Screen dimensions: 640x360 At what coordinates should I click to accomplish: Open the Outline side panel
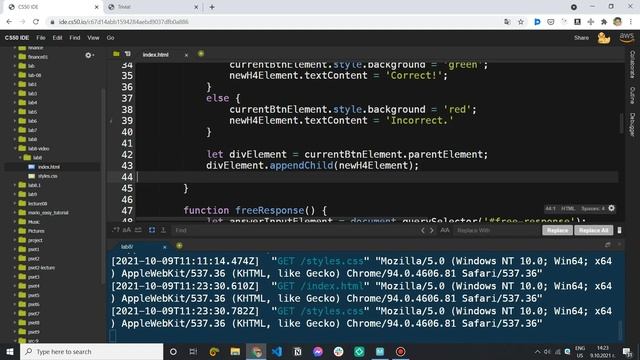pyautogui.click(x=632, y=96)
